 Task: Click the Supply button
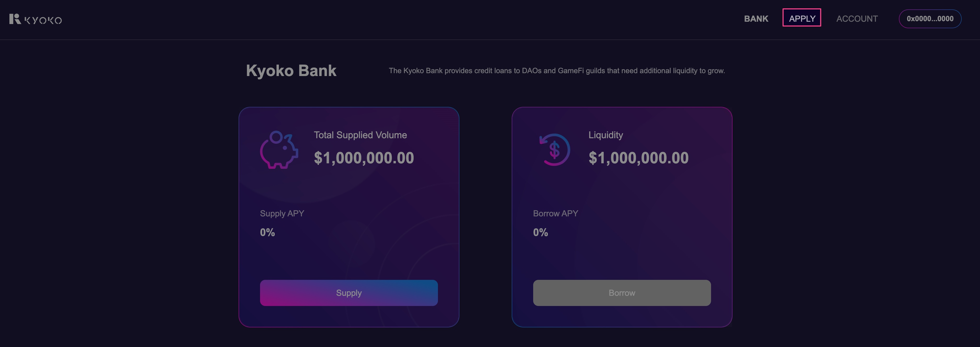click(x=348, y=293)
